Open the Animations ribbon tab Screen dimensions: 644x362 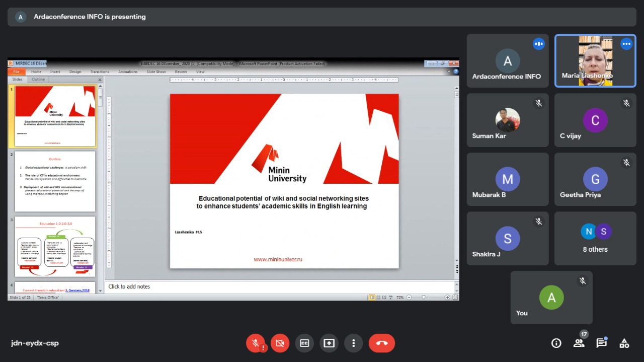[128, 72]
